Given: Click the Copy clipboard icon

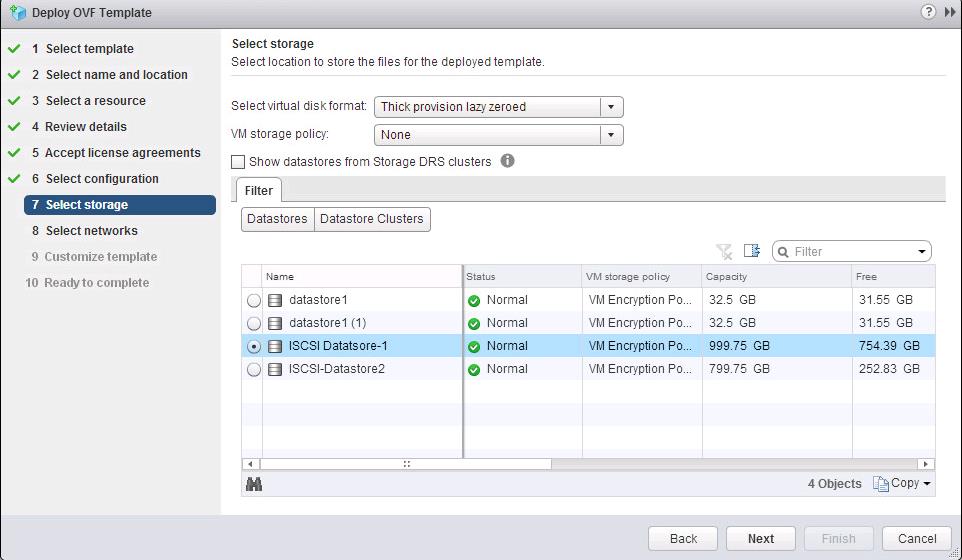Looking at the screenshot, I should pos(880,484).
